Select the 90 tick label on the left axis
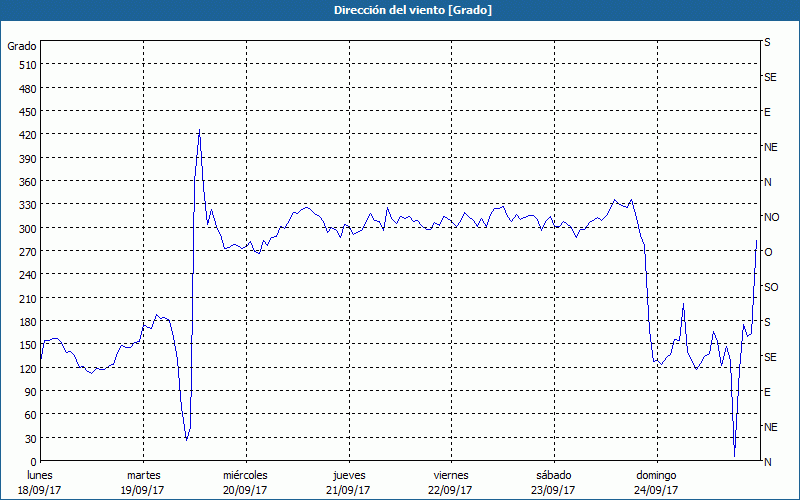800x500 pixels. [29, 392]
